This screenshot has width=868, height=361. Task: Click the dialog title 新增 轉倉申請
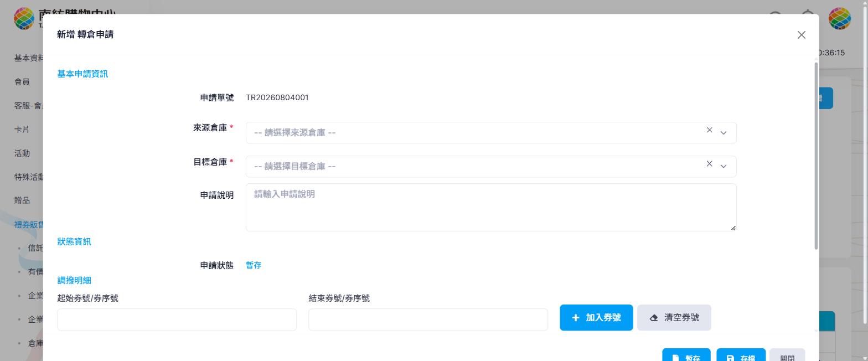pos(85,34)
